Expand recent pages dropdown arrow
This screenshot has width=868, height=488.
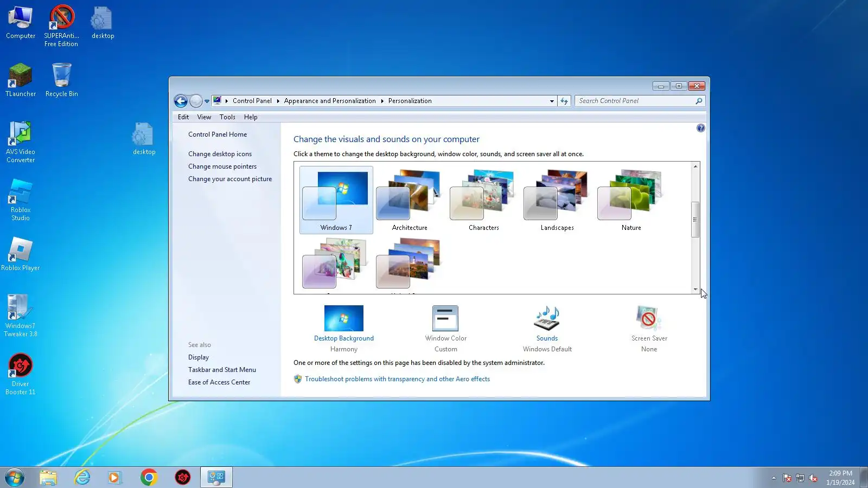coord(207,101)
